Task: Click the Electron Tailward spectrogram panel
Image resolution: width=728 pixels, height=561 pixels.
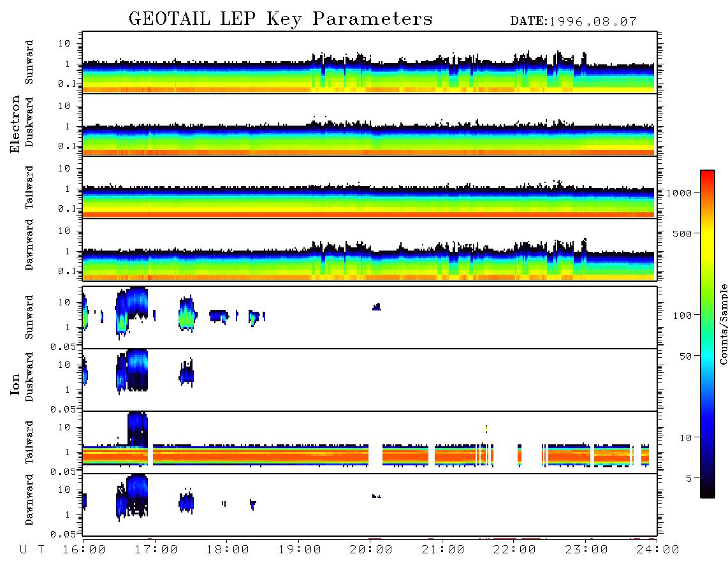Action: tap(370, 187)
